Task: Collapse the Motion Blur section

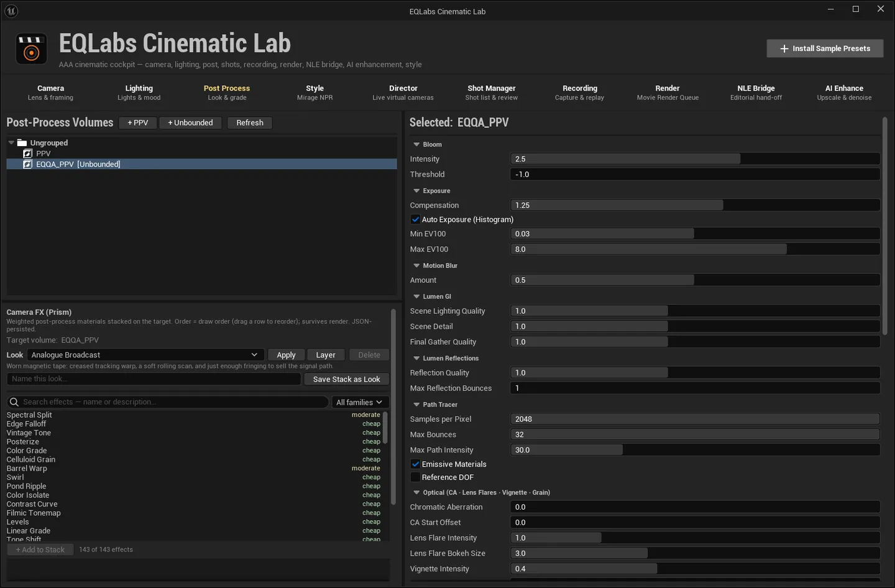Action: (416, 265)
